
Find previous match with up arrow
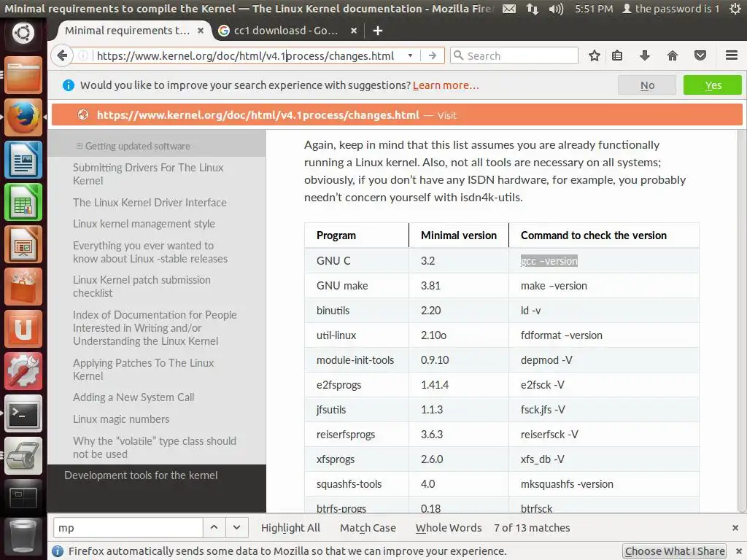214,528
